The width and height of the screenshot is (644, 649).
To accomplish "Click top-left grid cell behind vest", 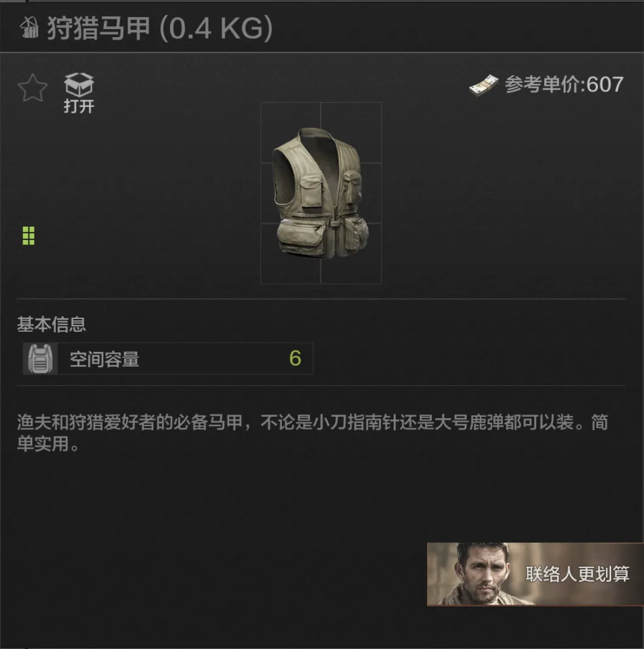I will (290, 133).
